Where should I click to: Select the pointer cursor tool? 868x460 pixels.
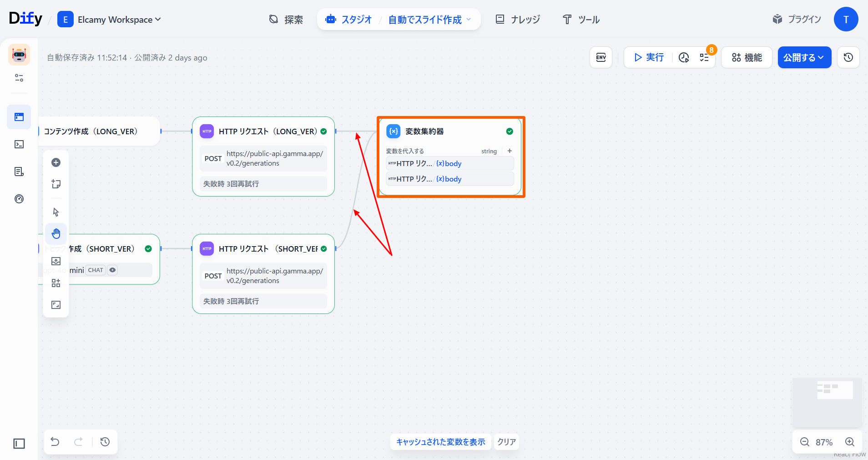pos(56,212)
